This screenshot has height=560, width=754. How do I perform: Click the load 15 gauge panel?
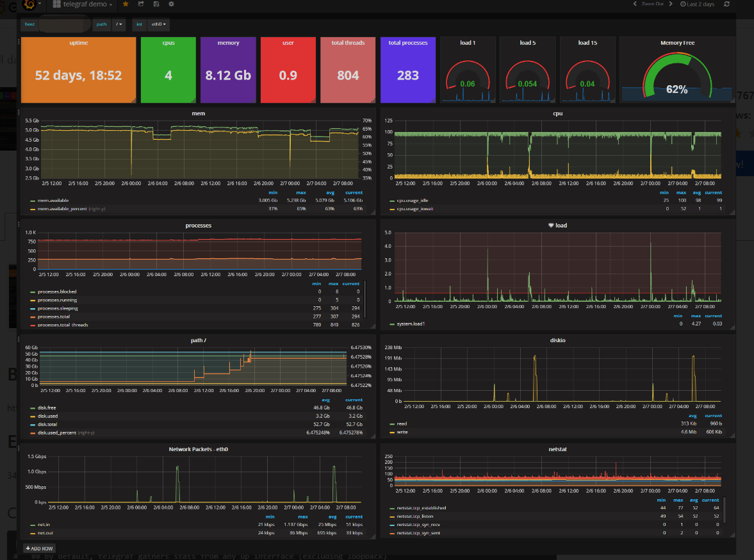tap(587, 70)
